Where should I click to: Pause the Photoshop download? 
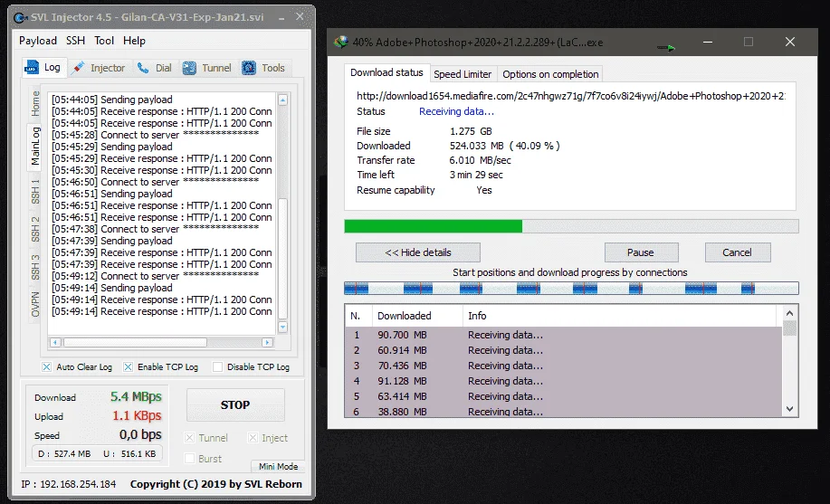click(x=641, y=252)
